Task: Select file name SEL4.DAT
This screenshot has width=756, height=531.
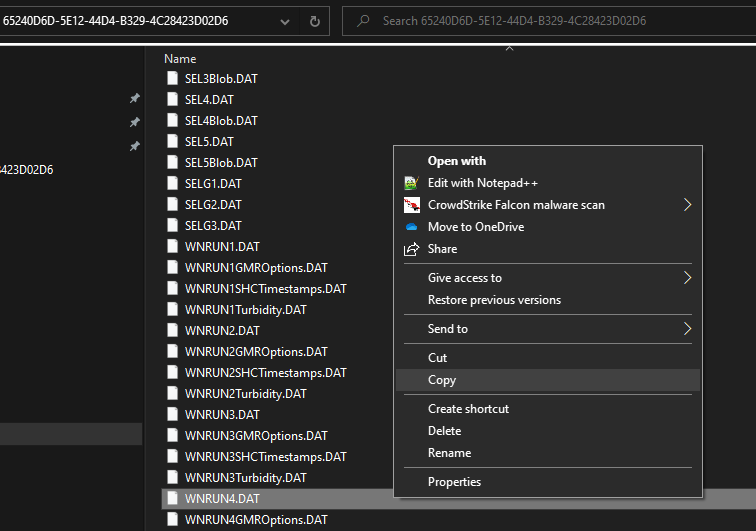Action: pos(209,100)
